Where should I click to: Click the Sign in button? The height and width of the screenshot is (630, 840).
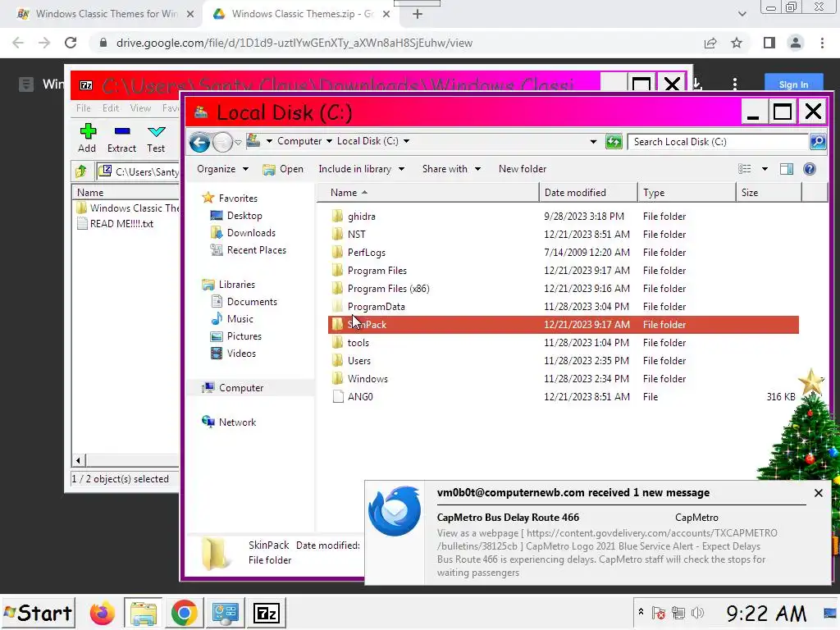pyautogui.click(x=793, y=84)
